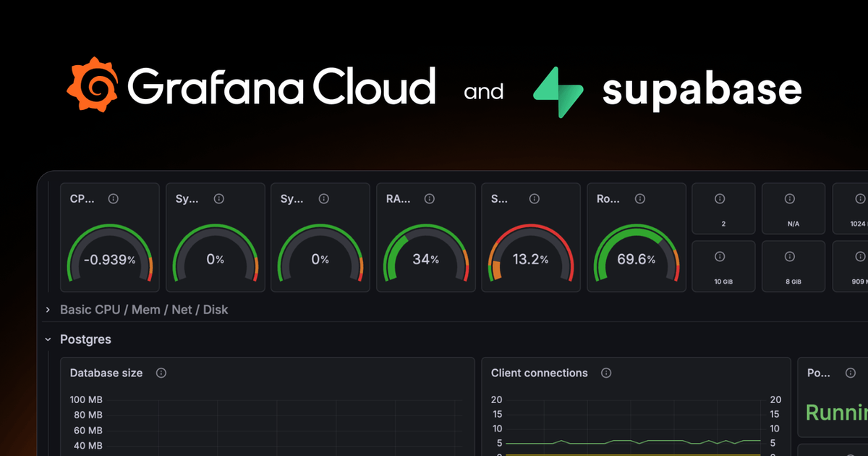Expand the Basic CPU / Mem / Net / Disk row
Screen dimensions: 868x456
(48, 310)
